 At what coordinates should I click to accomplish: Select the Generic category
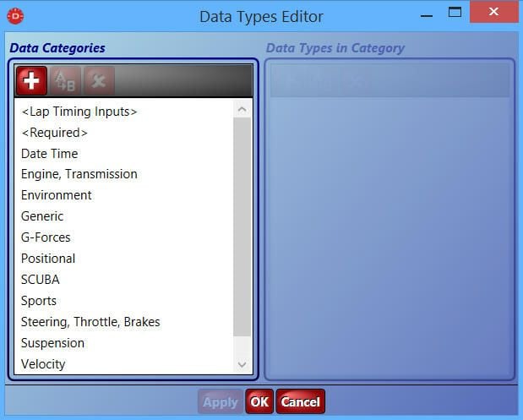[x=124, y=216]
